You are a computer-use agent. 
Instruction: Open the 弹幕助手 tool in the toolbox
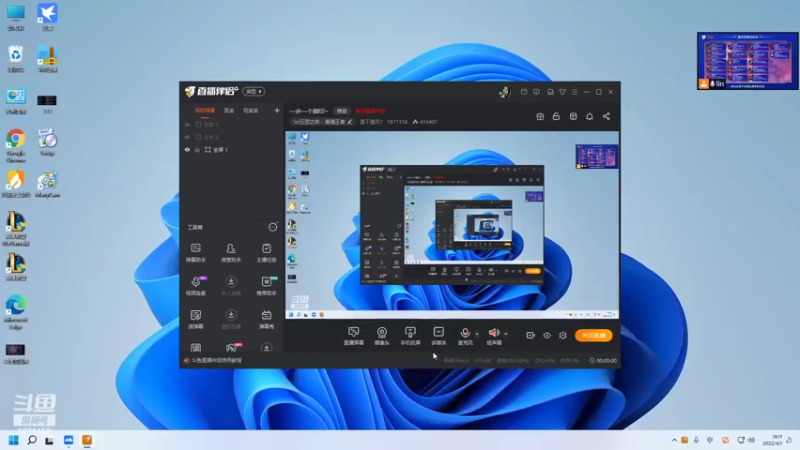coord(195,253)
